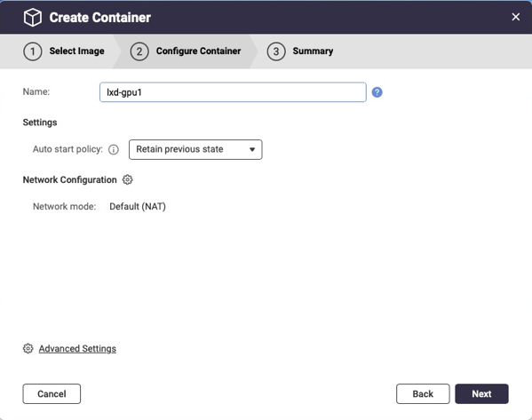Go Back to the previous step
The height and width of the screenshot is (420, 532).
[x=423, y=394]
